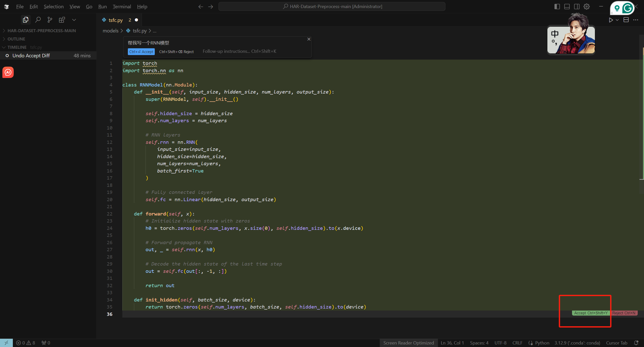Open the Terminal menu
Viewport: 644px width, 347px height.
122,7
